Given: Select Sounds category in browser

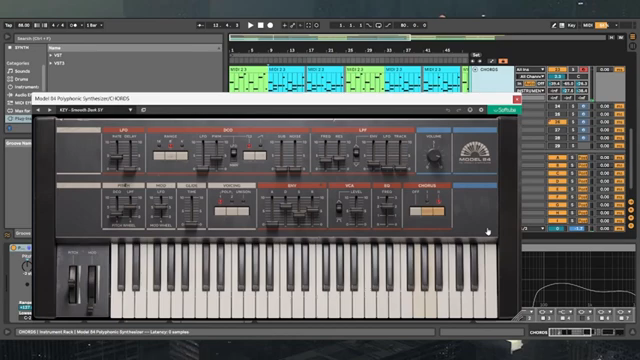Looking at the screenshot, I should (x=22, y=71).
